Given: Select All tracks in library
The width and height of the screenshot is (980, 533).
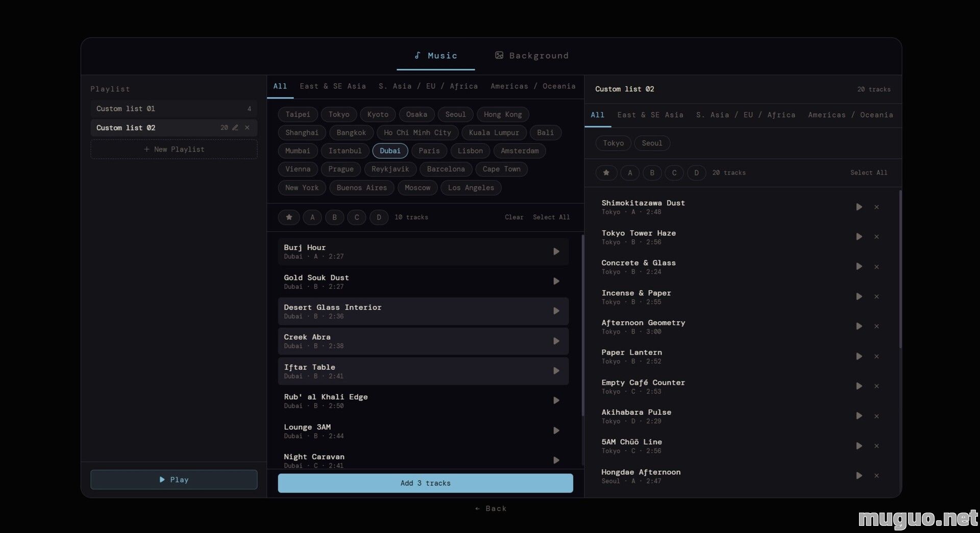Looking at the screenshot, I should [x=551, y=217].
